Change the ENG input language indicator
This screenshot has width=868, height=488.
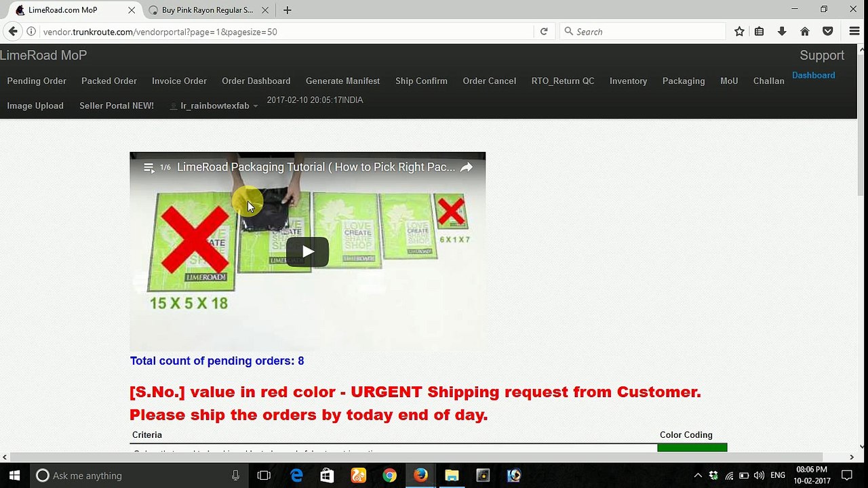(x=778, y=475)
